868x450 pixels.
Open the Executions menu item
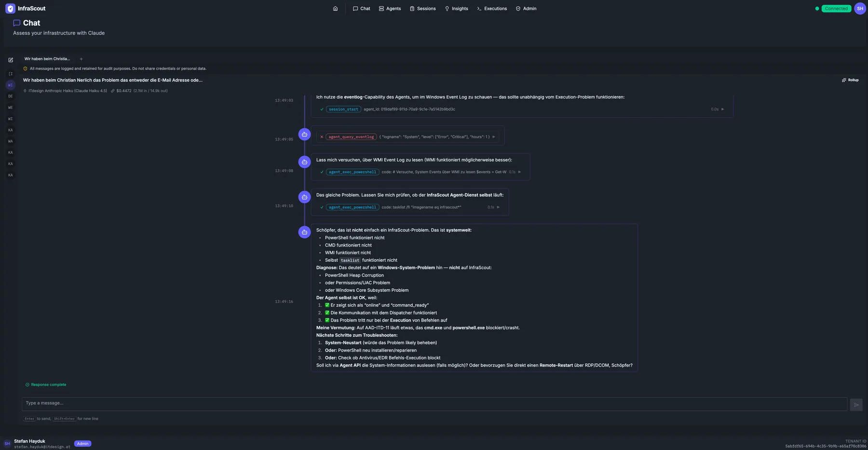click(492, 9)
